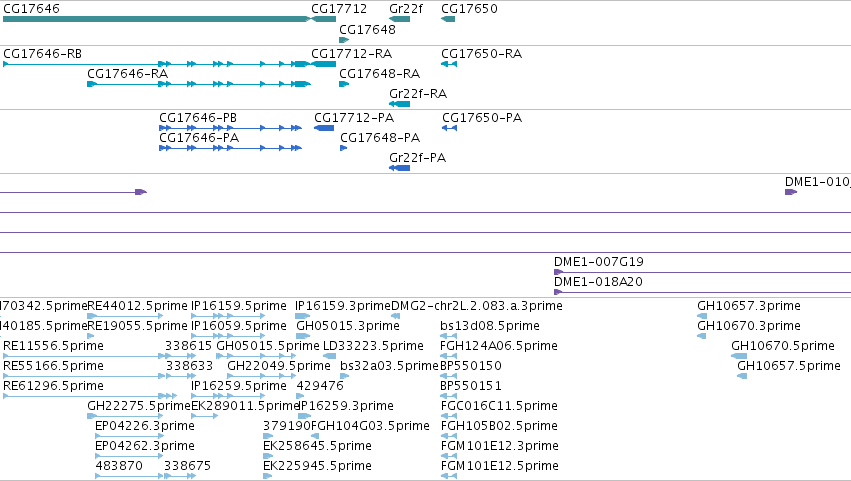851x481 pixels.
Task: Select the CG17646 gene label
Action: (x=31, y=9)
